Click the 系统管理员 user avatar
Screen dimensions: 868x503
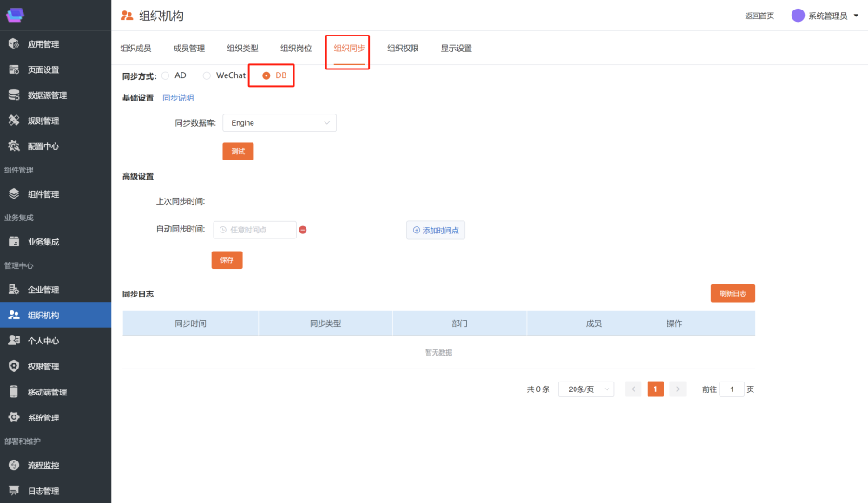(798, 16)
